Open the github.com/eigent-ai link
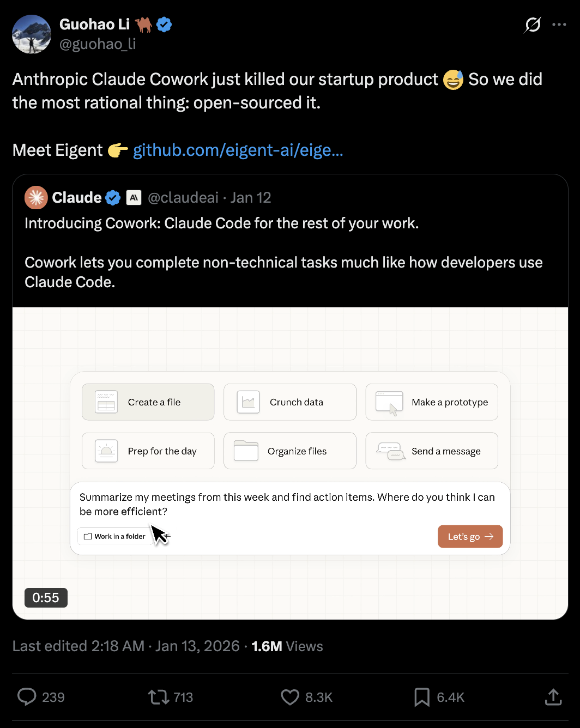 238,150
